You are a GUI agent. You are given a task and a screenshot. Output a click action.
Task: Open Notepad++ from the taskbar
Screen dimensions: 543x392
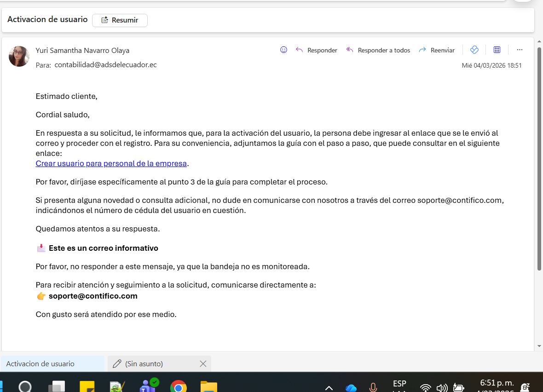click(117, 386)
